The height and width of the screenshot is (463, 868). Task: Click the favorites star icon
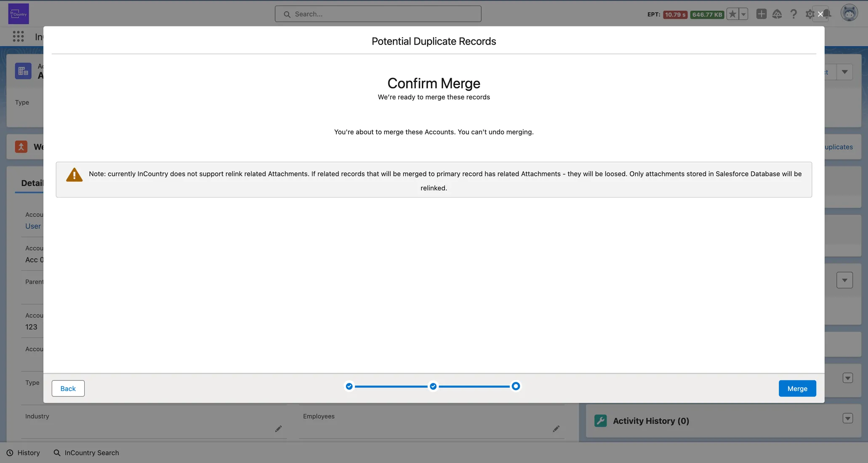coord(732,14)
